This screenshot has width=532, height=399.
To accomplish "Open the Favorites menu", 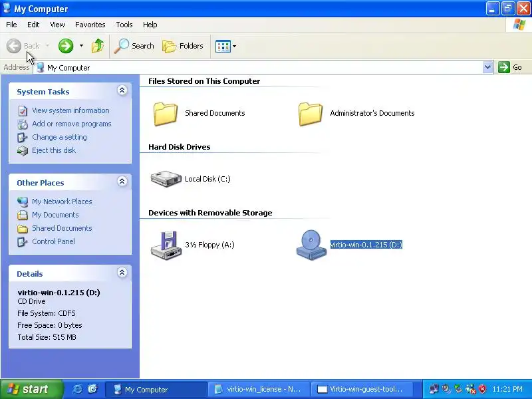I will [x=90, y=25].
